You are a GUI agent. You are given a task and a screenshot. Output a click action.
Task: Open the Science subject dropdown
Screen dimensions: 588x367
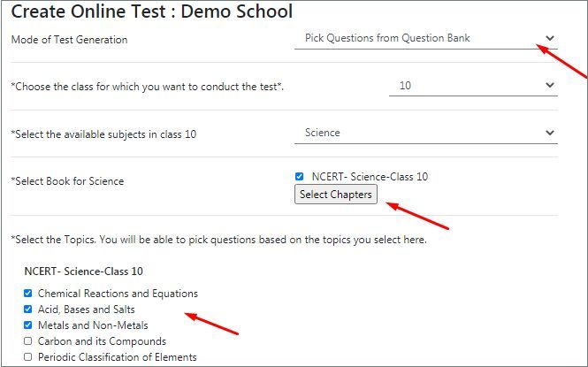(426, 133)
